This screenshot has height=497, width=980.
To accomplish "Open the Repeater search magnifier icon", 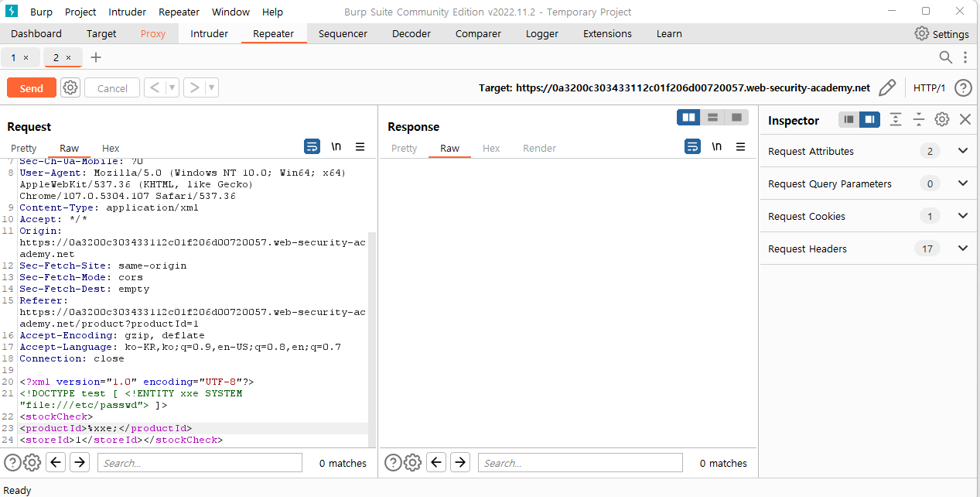I will click(945, 57).
